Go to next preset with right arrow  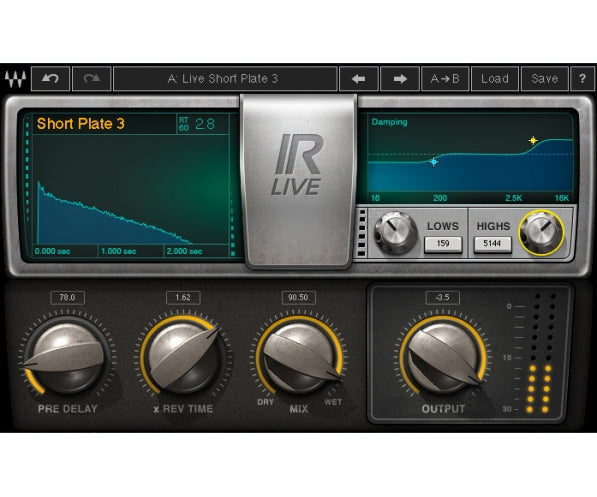[x=400, y=79]
